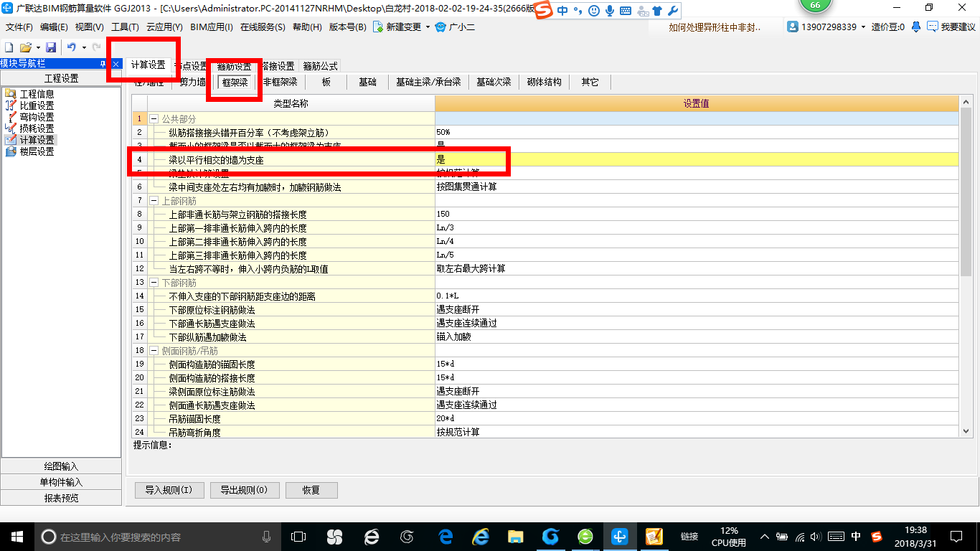Click the Windows Start button
The width and height of the screenshot is (980, 551).
(17, 536)
